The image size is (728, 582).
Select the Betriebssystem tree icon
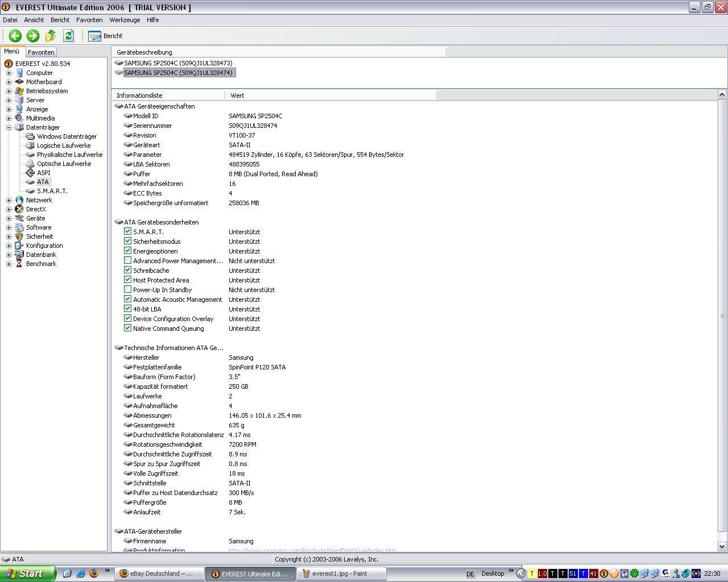[19, 91]
